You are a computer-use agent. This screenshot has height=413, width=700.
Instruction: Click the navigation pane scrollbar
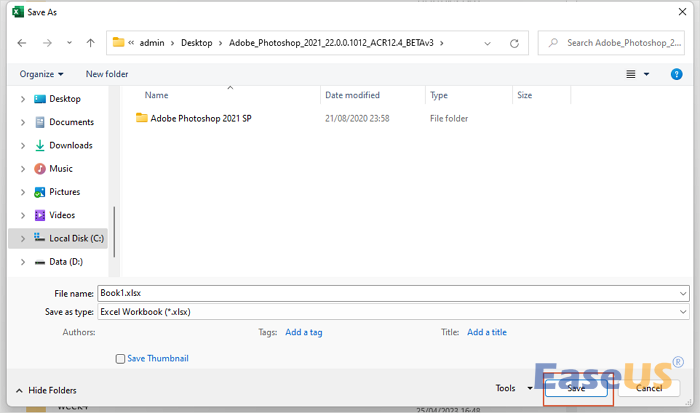[x=114, y=232]
